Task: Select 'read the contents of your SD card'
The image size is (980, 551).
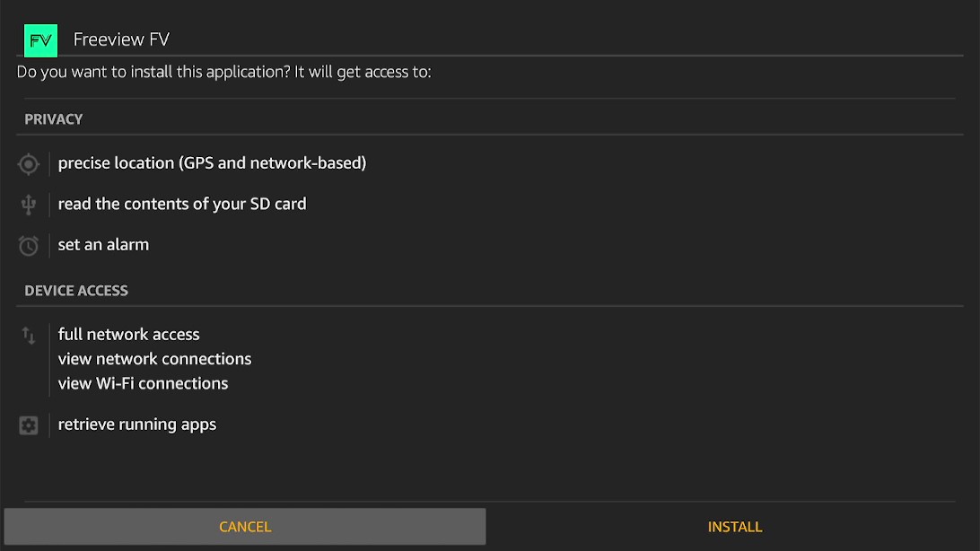Action: 182,205
